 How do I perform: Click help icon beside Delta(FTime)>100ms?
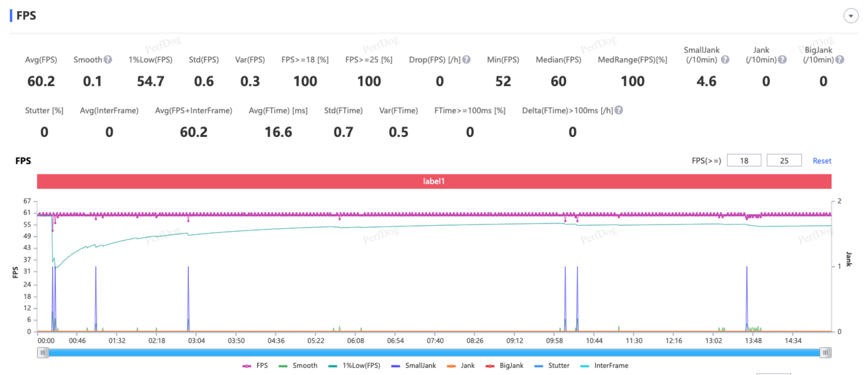click(x=619, y=110)
